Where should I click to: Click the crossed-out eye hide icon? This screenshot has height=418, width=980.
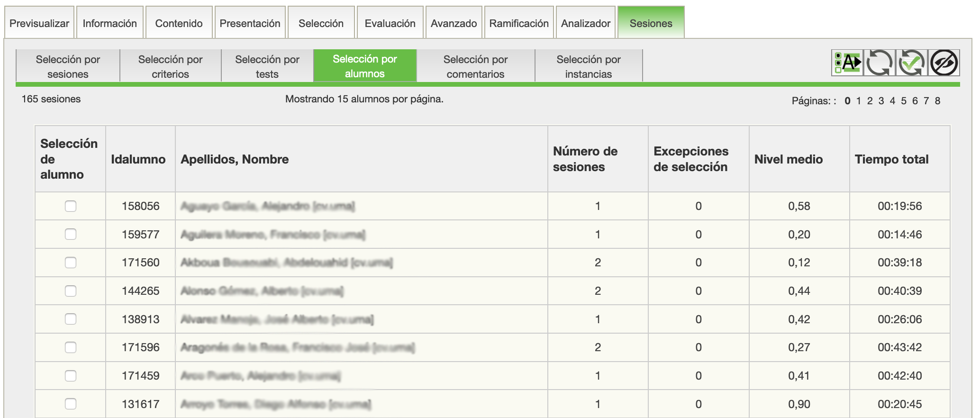pos(944,63)
